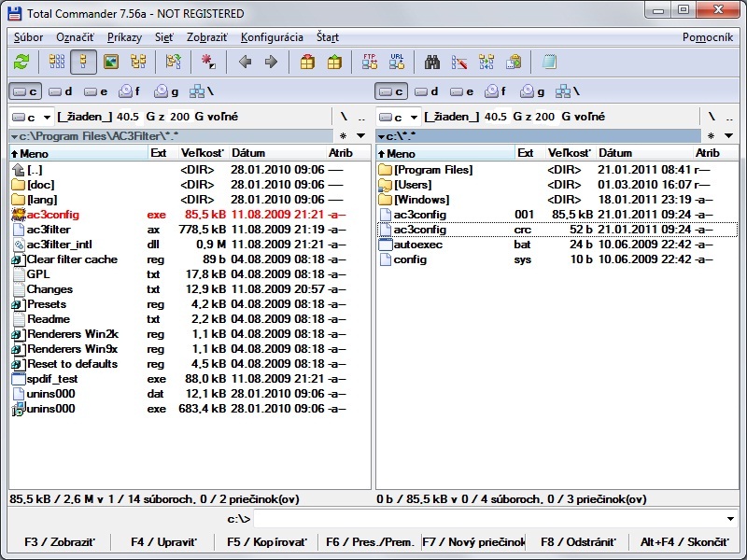Open the left panel drive selection dropdown

click(x=32, y=118)
